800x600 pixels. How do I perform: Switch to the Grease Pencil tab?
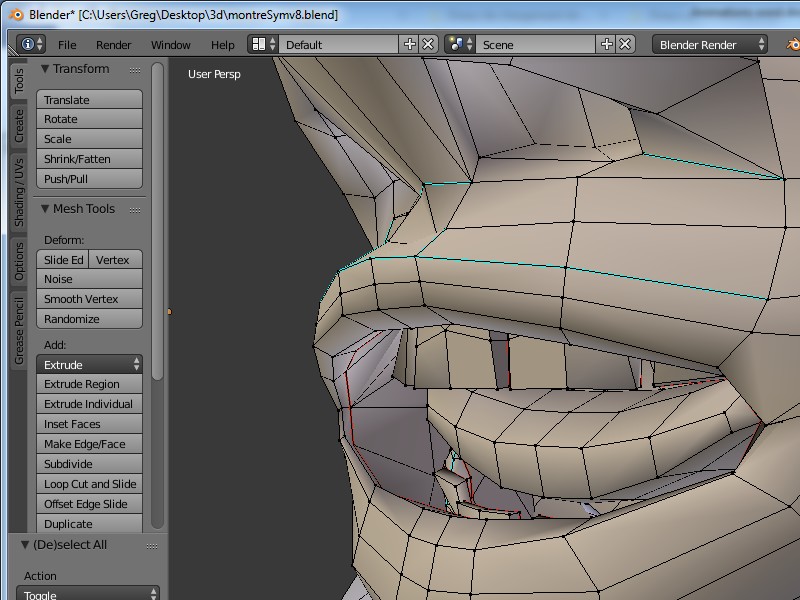[x=19, y=331]
